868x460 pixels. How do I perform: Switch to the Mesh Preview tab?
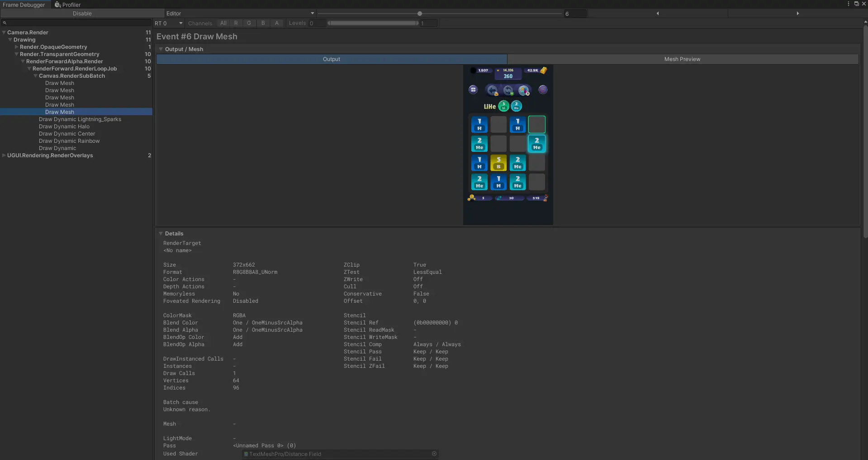(682, 59)
